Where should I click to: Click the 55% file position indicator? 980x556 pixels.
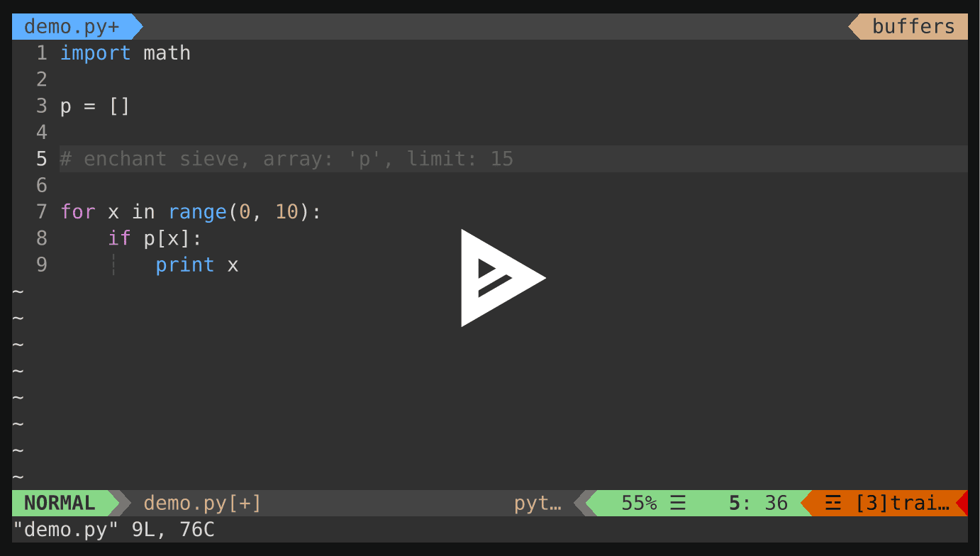coord(639,504)
